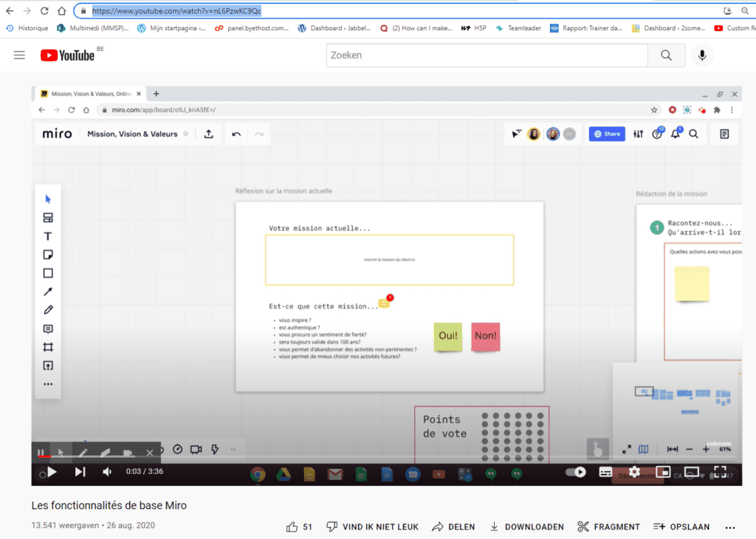Click the YouTube search magnifier button
The image size is (756, 539).
coord(667,55)
